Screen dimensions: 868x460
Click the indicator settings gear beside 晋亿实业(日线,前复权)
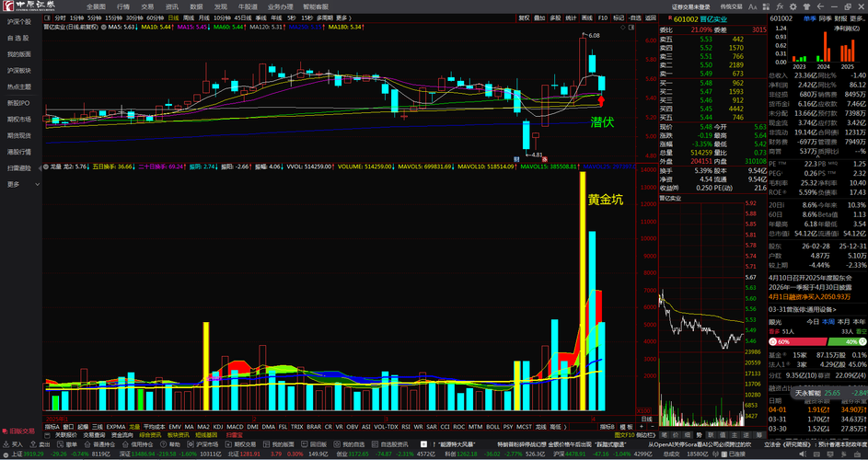[103, 26]
